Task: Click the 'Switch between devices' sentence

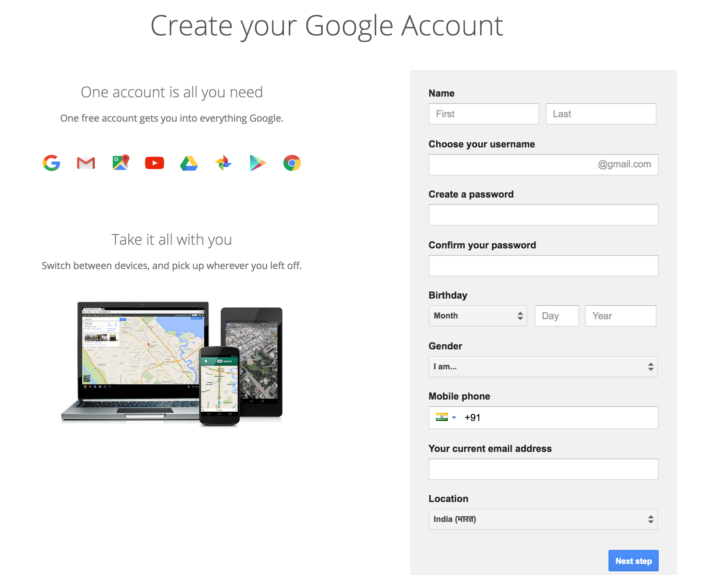Action: coord(172,266)
